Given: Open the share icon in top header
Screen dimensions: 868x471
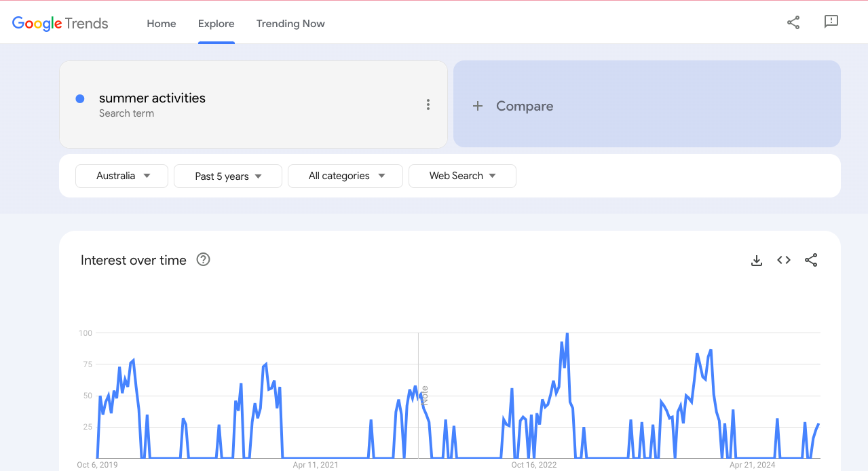Looking at the screenshot, I should [x=793, y=22].
